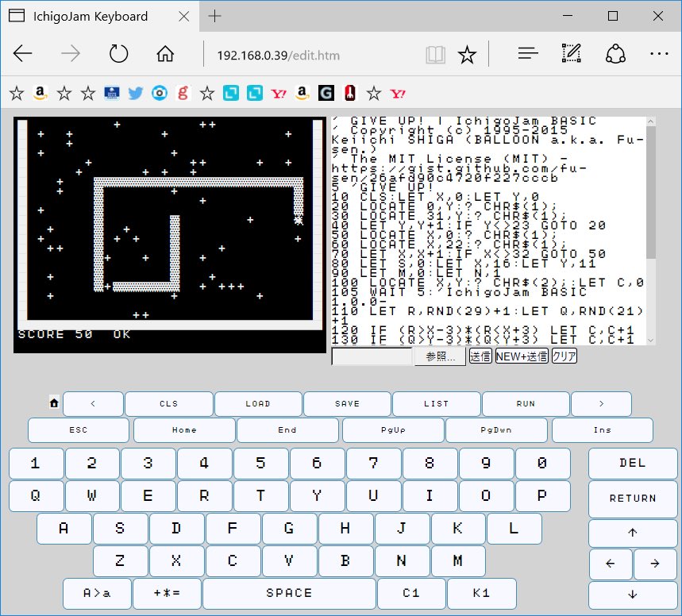Screen dimensions: 682x616
Task: Click the small home icon beside keyboard
Action: coord(54,402)
